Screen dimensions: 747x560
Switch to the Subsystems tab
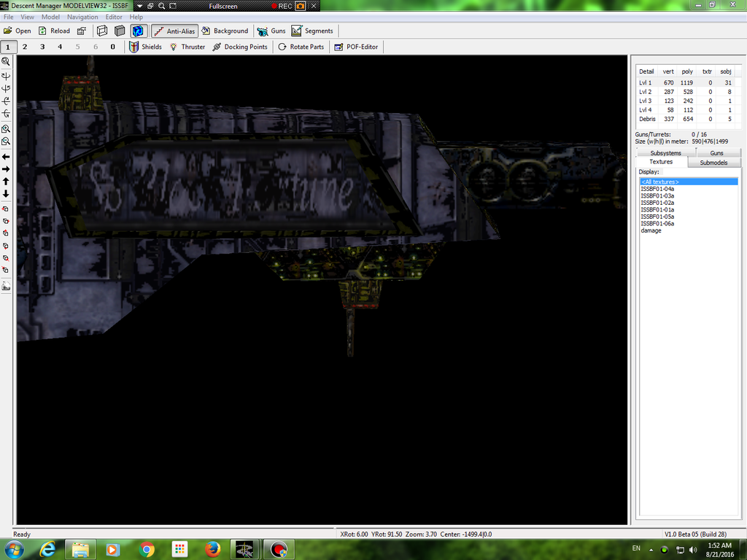(665, 153)
